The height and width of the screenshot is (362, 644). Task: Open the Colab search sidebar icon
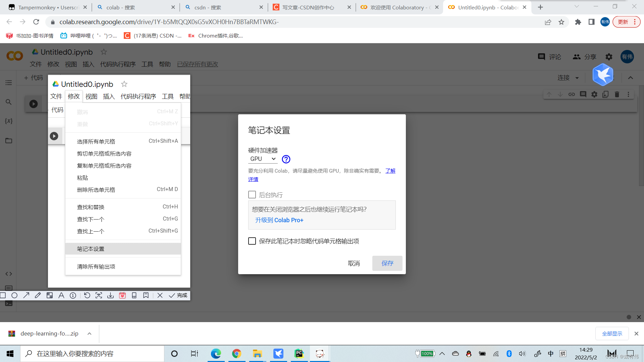[x=9, y=102]
